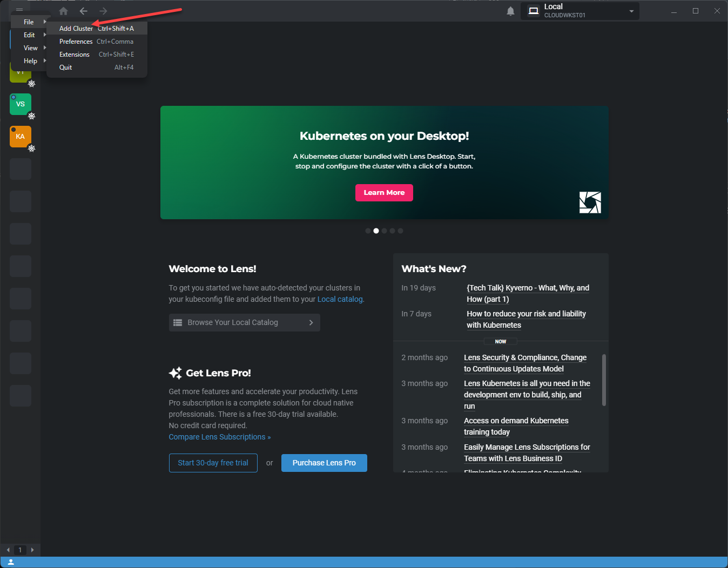Select the third carousel dot
The height and width of the screenshot is (568, 728).
(x=384, y=231)
